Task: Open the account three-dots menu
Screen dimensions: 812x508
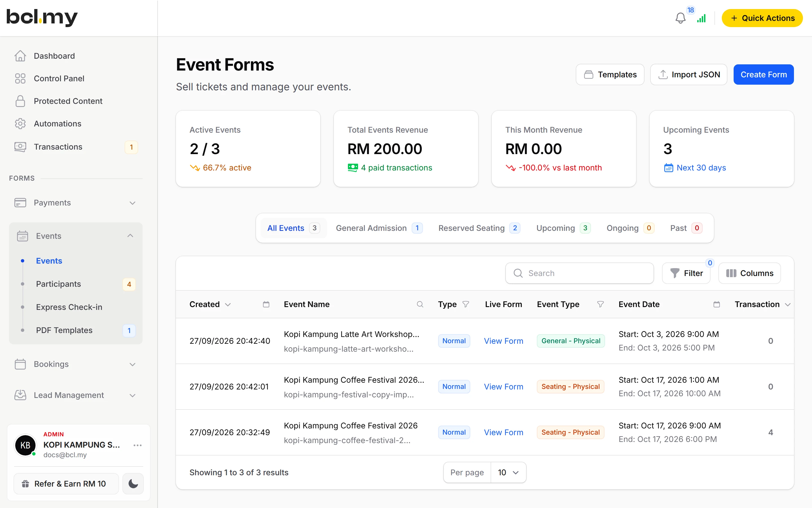Action: click(138, 445)
